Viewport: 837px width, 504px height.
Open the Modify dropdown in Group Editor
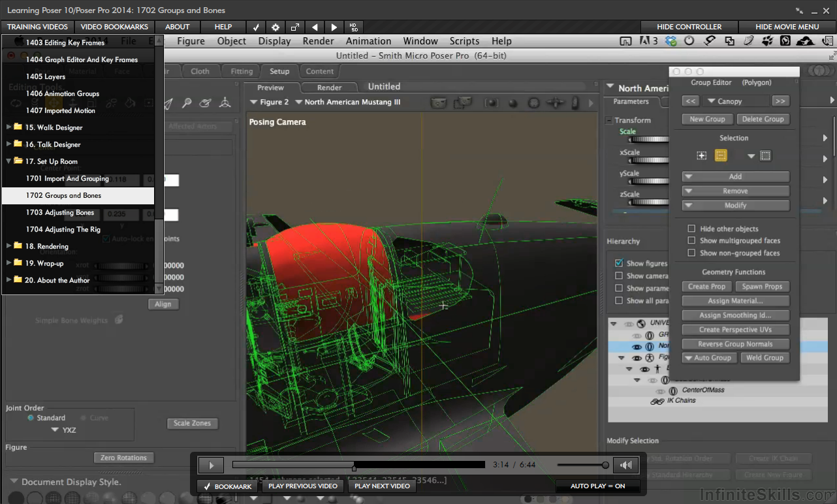click(x=736, y=205)
